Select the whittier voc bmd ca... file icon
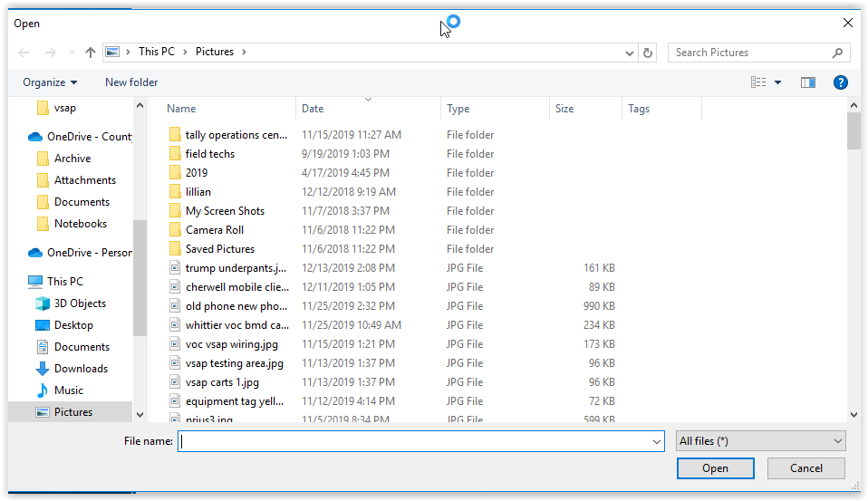The height and width of the screenshot is (501, 868). tap(175, 325)
